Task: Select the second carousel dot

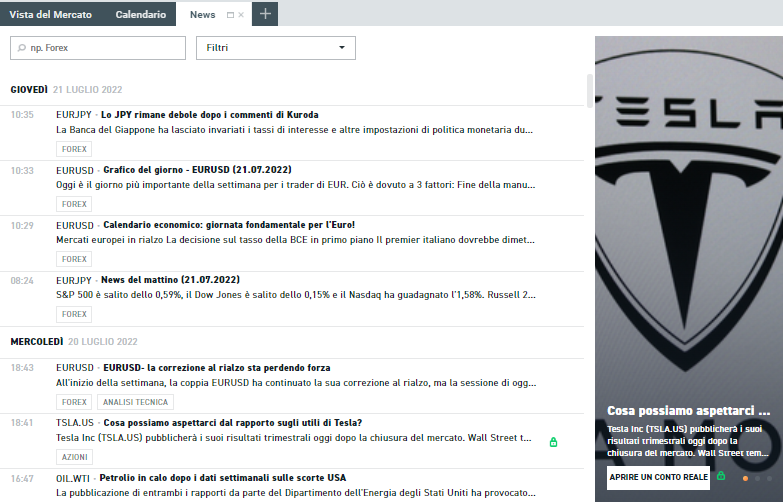Action: click(x=758, y=479)
